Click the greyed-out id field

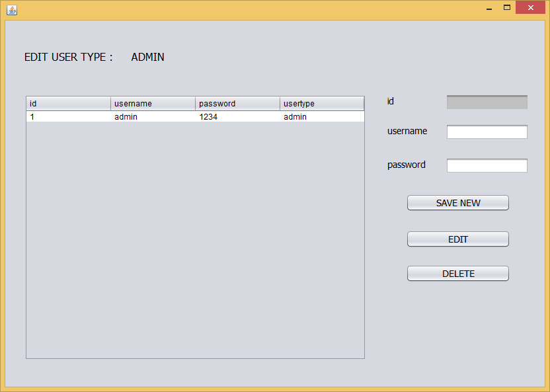click(x=487, y=102)
